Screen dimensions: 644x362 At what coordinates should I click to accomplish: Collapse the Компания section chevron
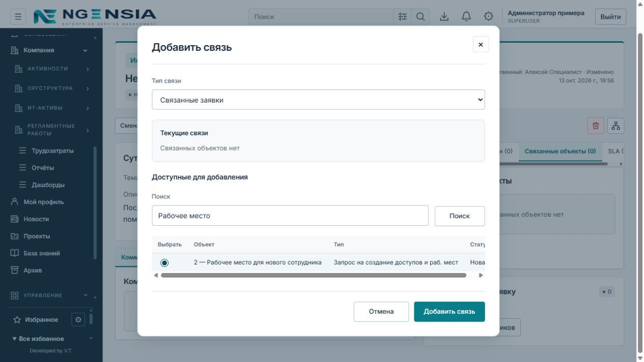point(85,50)
